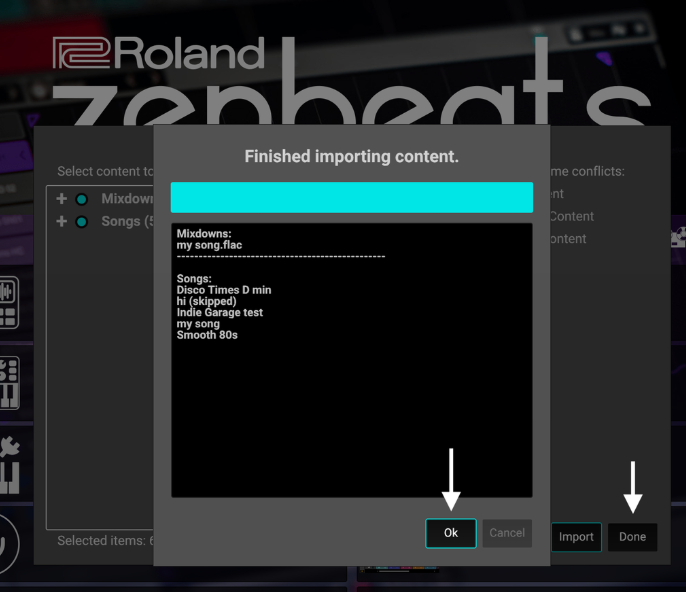This screenshot has height=592, width=686.
Task: Click the Roland logo
Action: (159, 53)
